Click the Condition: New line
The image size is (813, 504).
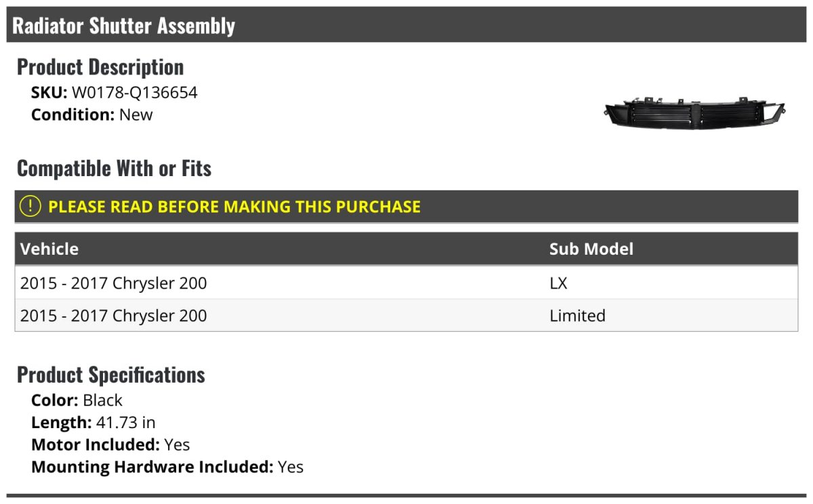[x=92, y=114]
